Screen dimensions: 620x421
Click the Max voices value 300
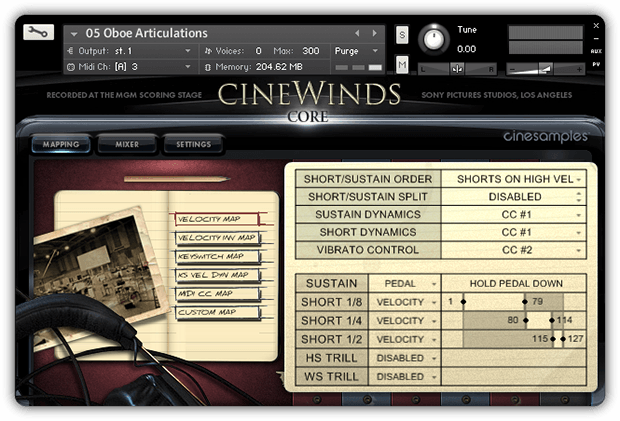311,51
